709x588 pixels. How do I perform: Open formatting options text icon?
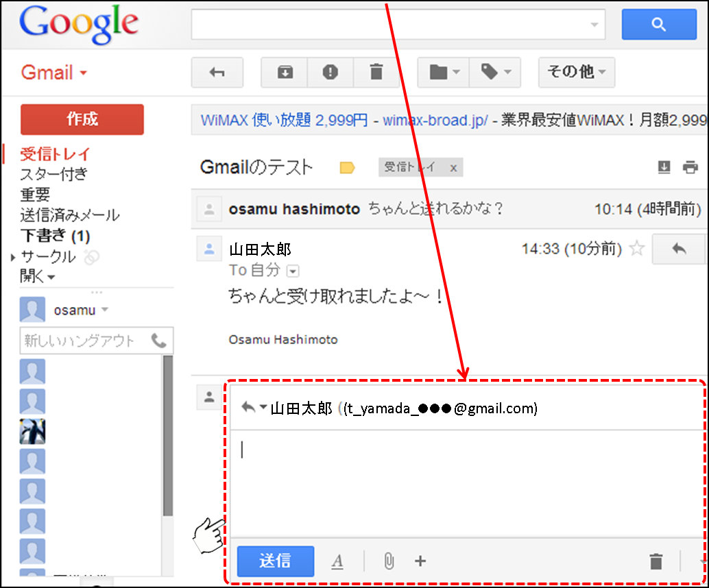coord(337,561)
